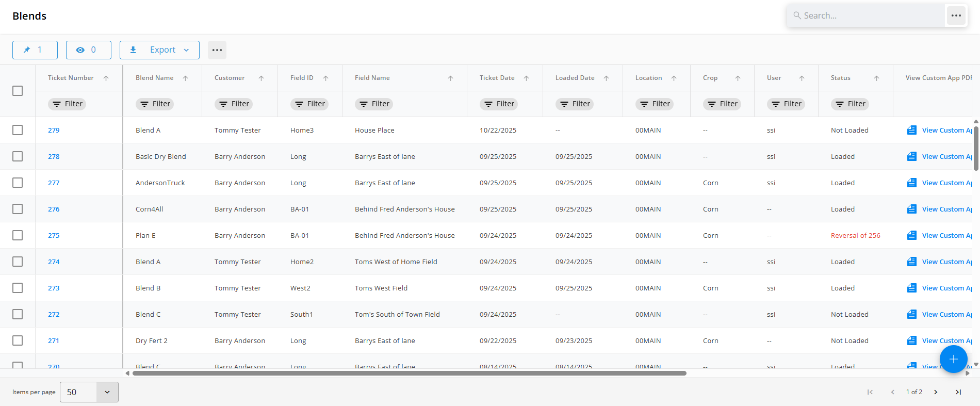Select the checkbox for ticket 274
The height and width of the screenshot is (406, 980).
pyautogui.click(x=18, y=262)
